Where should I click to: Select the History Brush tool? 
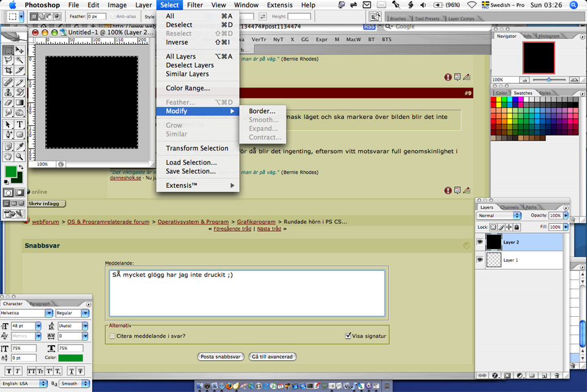coord(20,92)
